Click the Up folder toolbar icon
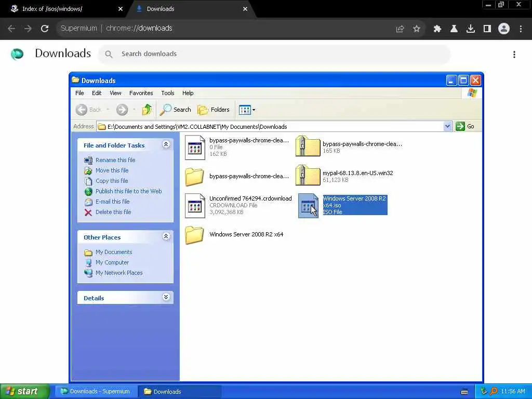532x399 pixels. 147,110
